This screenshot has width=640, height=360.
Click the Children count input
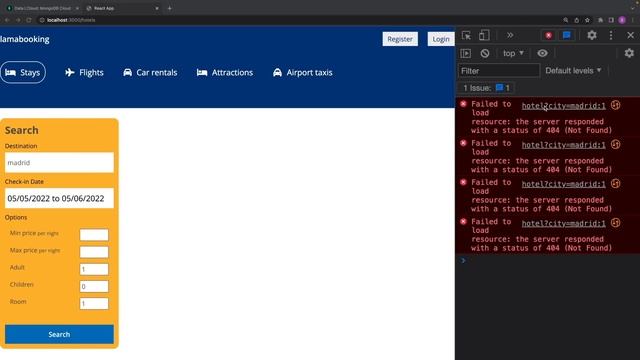tap(94, 286)
